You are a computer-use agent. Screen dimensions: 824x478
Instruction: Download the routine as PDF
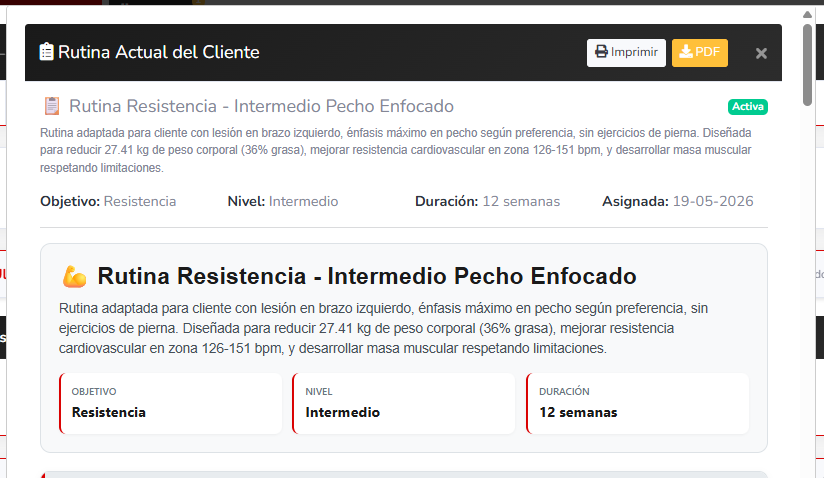[699, 53]
